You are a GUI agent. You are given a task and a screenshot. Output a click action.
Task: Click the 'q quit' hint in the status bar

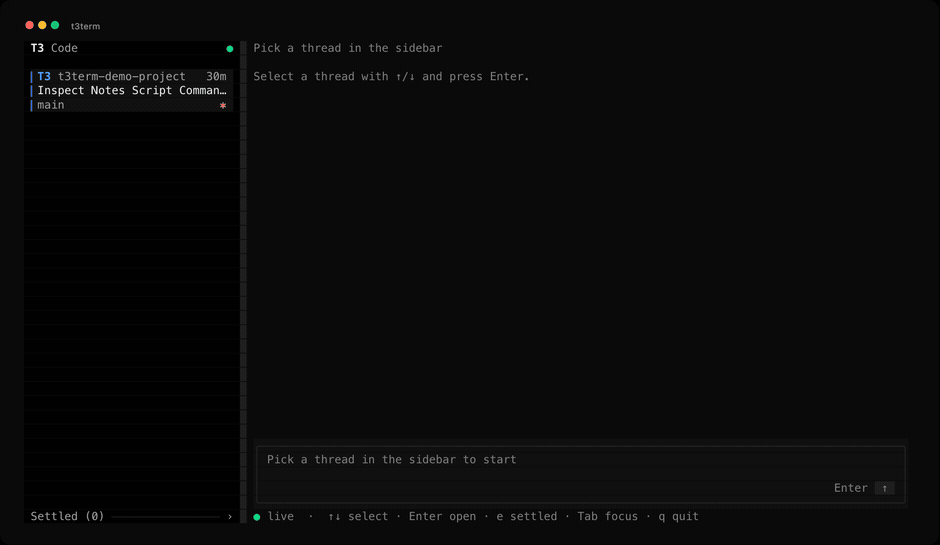(x=678, y=516)
